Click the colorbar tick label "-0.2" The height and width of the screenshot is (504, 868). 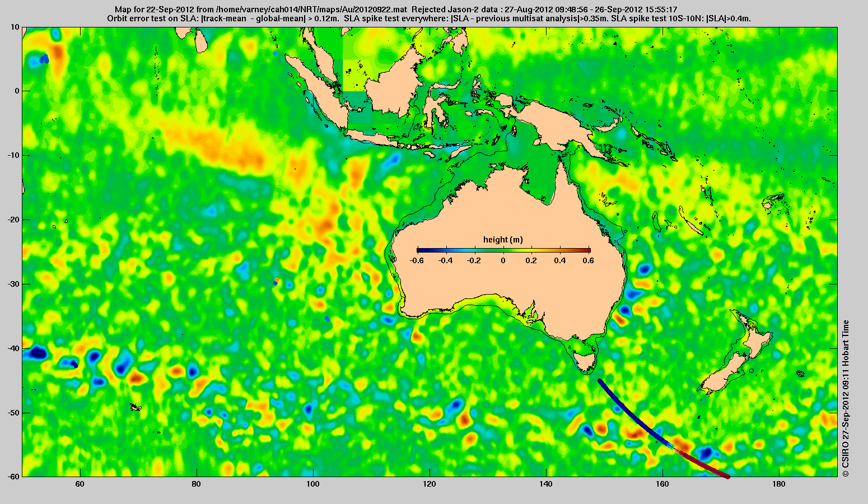pyautogui.click(x=474, y=260)
